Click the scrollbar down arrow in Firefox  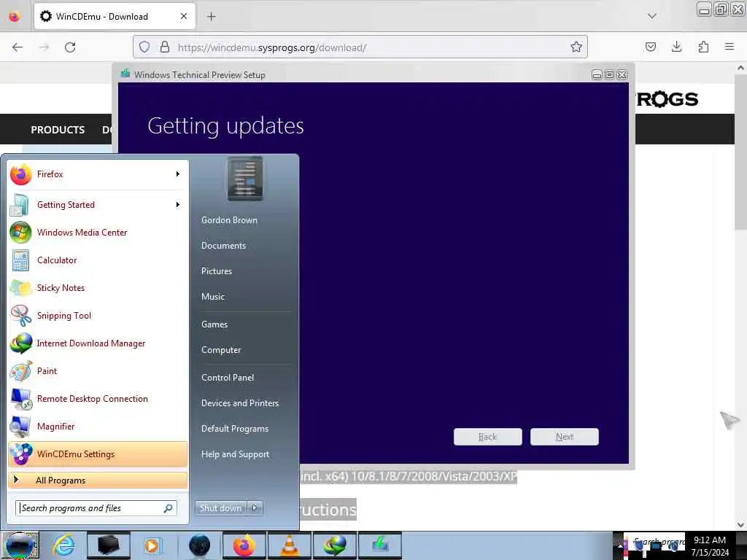pos(740,525)
